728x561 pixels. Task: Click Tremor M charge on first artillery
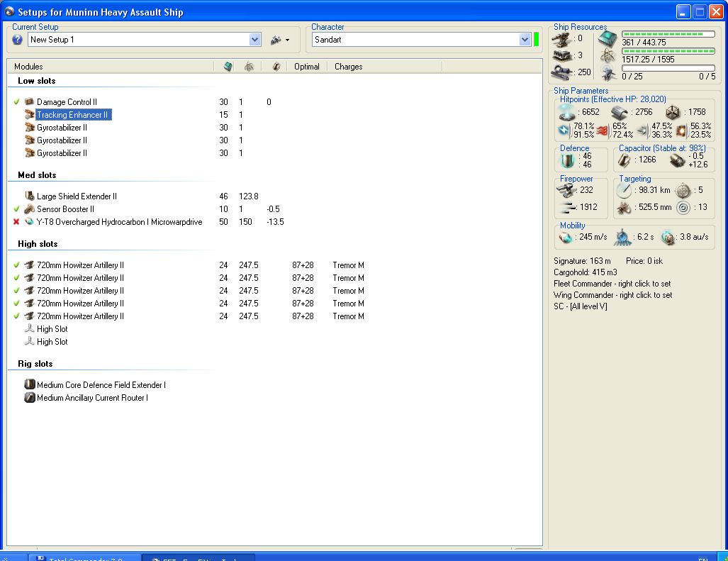tap(348, 265)
